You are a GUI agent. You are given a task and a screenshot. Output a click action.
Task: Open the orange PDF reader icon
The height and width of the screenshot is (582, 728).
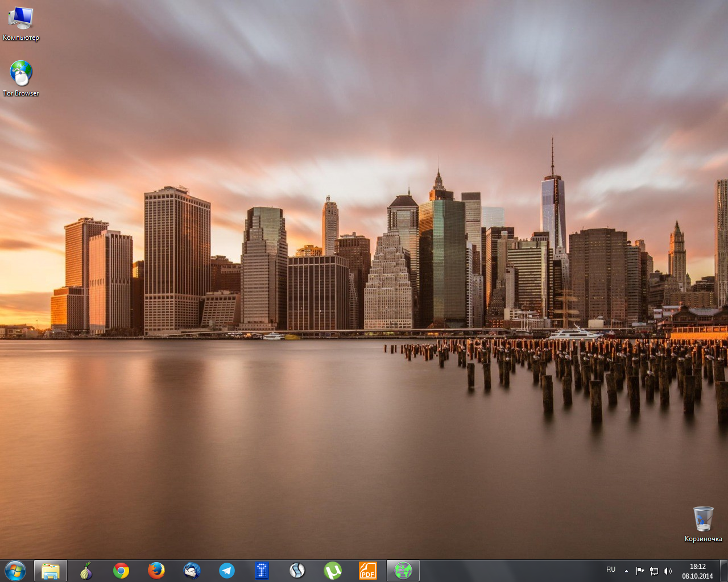pos(368,571)
